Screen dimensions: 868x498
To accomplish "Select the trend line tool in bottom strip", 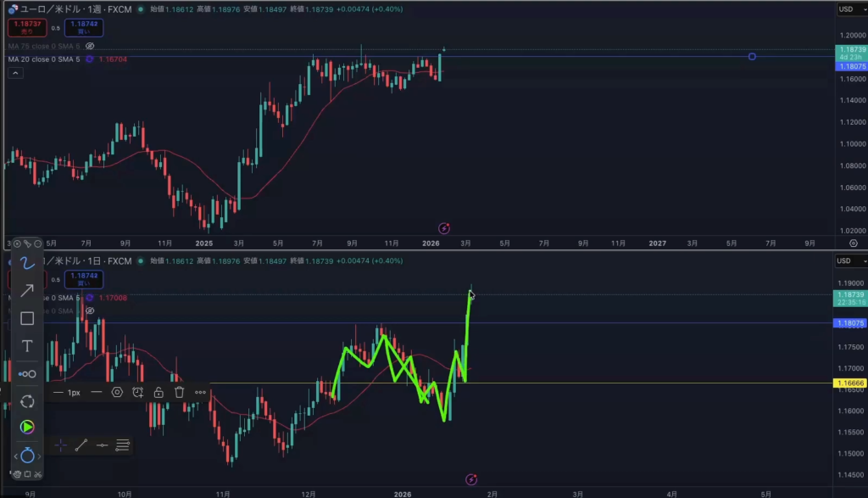I will (81, 445).
